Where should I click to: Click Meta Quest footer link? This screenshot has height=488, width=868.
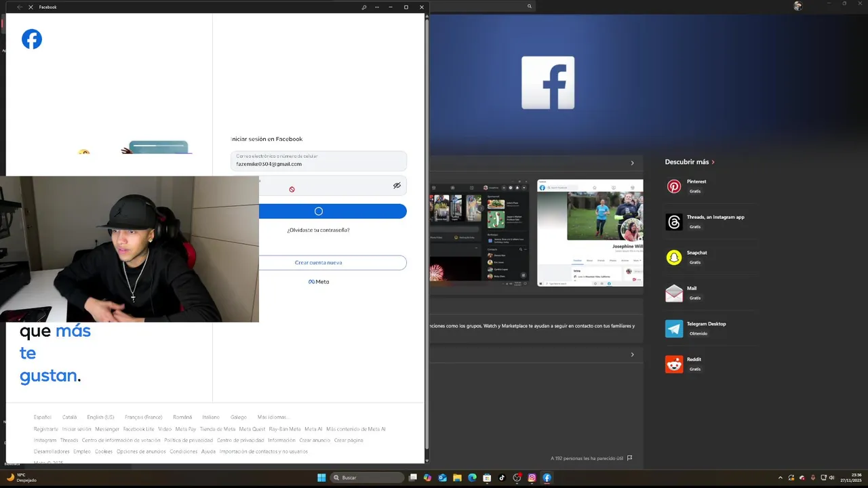click(x=252, y=429)
